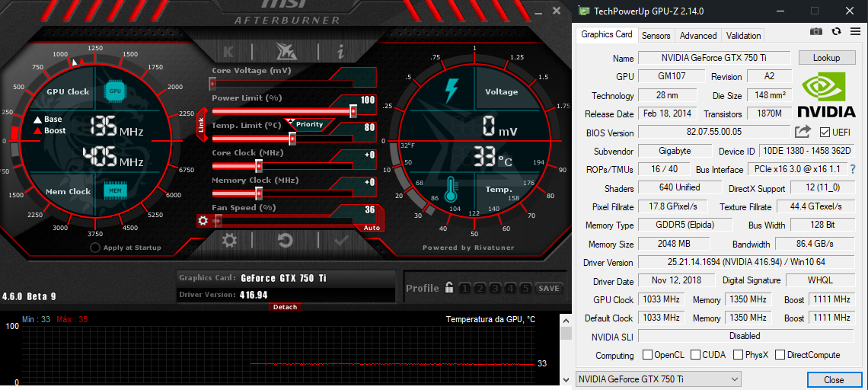Screen dimensions: 868x390
Task: Click the reset arrow icon in Afterburner
Action: coord(285,241)
